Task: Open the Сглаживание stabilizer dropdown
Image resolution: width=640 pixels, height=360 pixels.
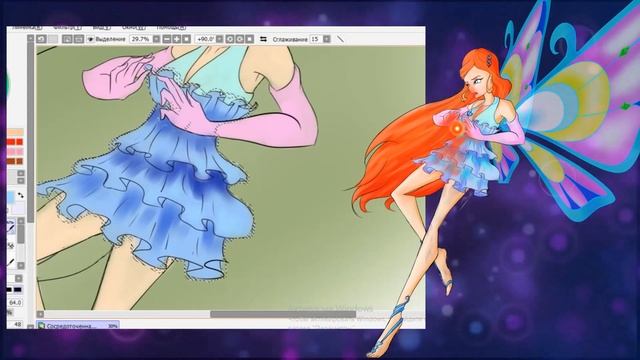Action: point(327,39)
